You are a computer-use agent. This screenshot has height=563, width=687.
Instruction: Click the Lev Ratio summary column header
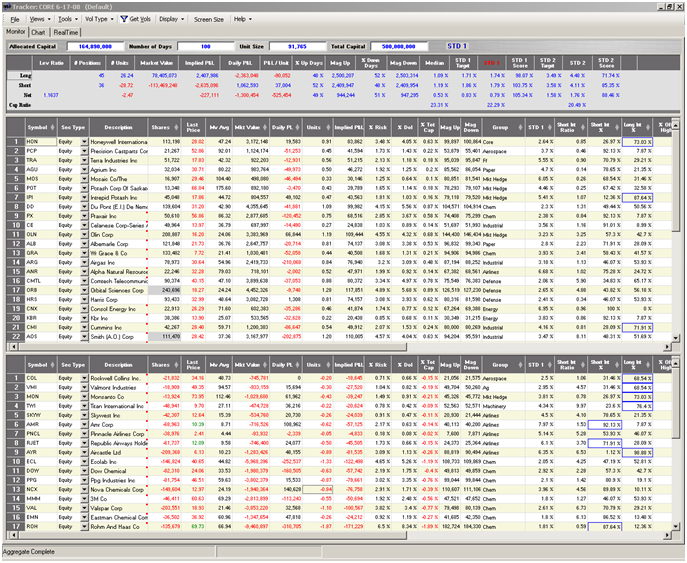pos(51,63)
